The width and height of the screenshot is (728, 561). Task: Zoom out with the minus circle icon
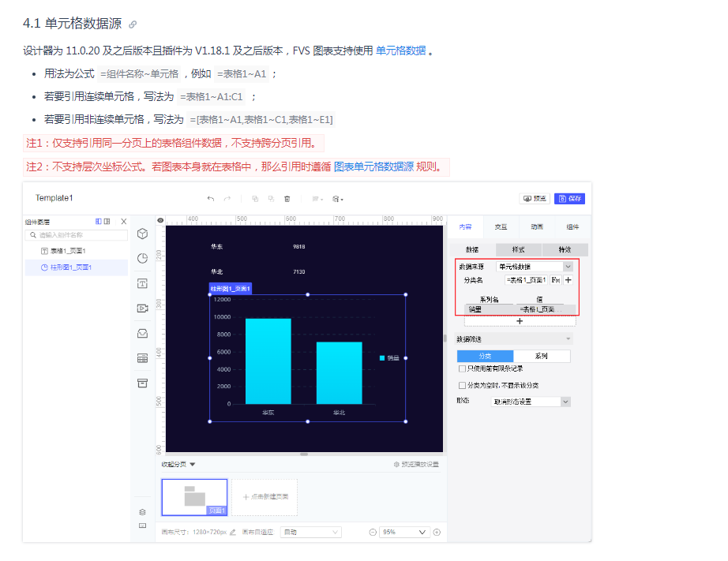(373, 533)
